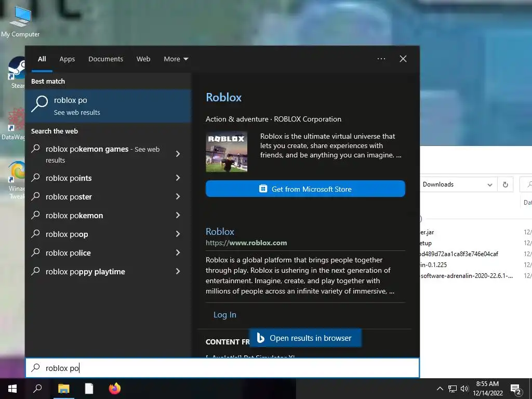Click the refresh icon in Explorer window

[x=505, y=184]
